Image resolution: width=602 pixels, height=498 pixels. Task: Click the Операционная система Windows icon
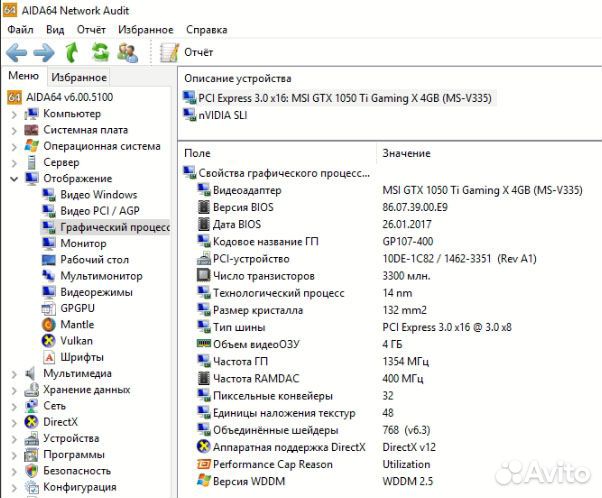[31, 146]
